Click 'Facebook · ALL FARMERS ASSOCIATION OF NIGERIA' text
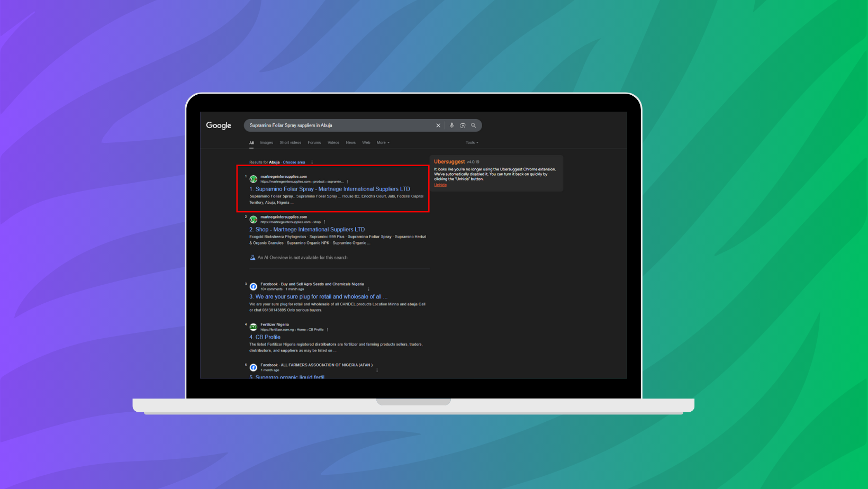 tap(317, 365)
